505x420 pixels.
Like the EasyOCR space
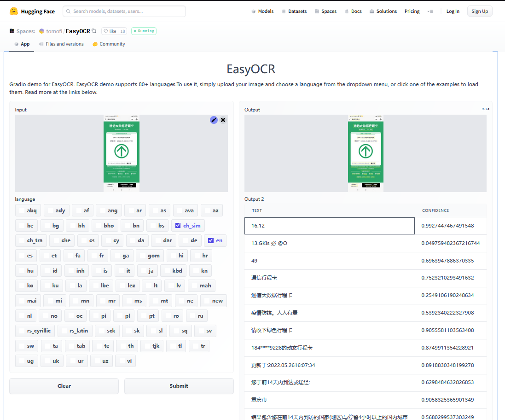tap(110, 31)
